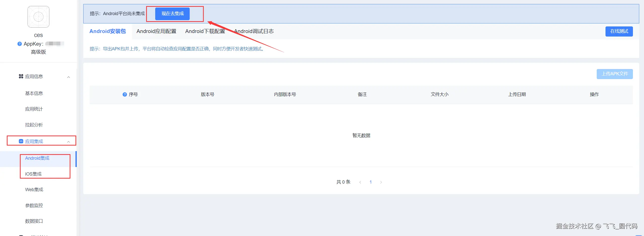Switch to Android下载配置 tab
The image size is (644, 236).
pos(205,31)
